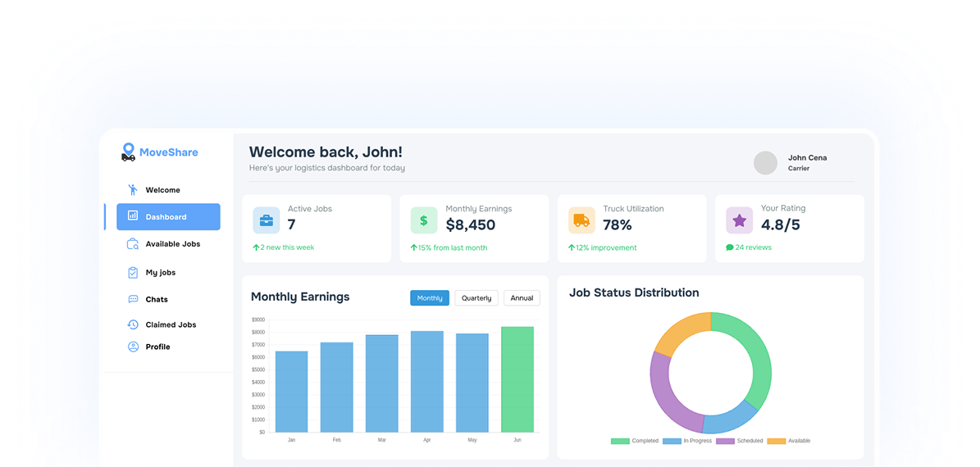Click the Monthly Earnings dollar icon
The height and width of the screenshot is (467, 980).
tap(424, 220)
